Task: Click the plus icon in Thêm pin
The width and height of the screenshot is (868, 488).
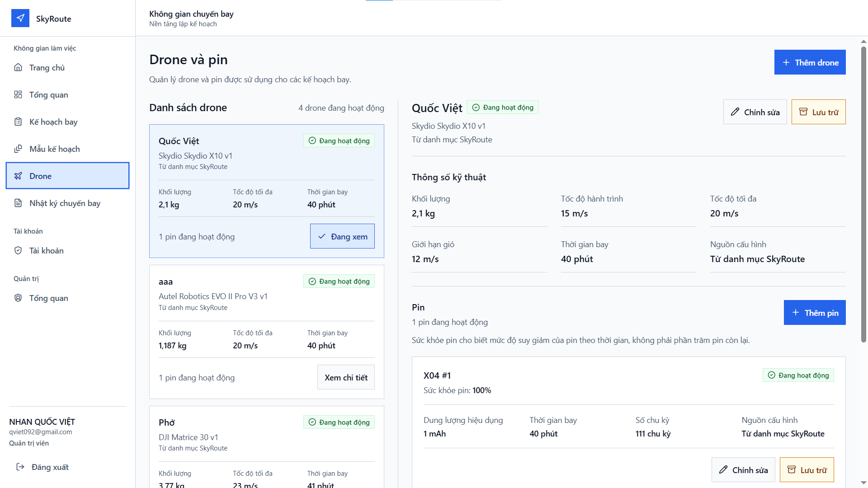Action: [x=796, y=312]
